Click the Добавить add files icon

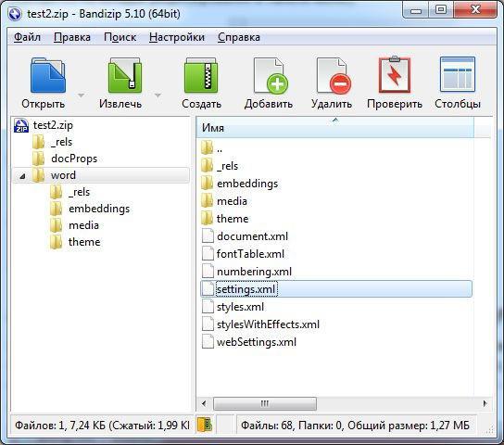pyautogui.click(x=270, y=75)
